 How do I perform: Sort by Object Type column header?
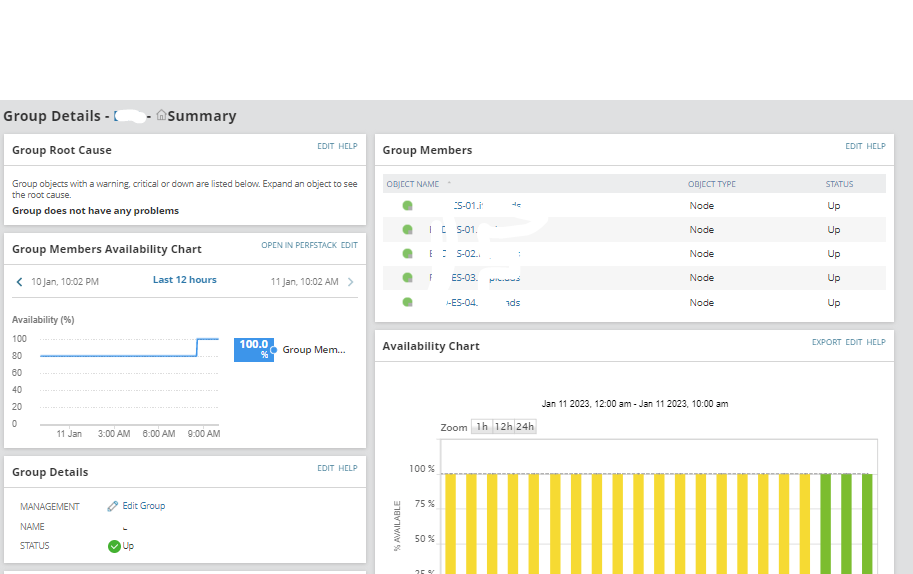pyautogui.click(x=712, y=184)
